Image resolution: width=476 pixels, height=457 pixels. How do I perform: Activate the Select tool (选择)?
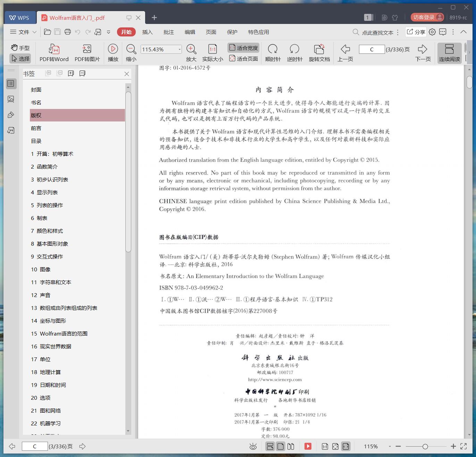pos(20,59)
